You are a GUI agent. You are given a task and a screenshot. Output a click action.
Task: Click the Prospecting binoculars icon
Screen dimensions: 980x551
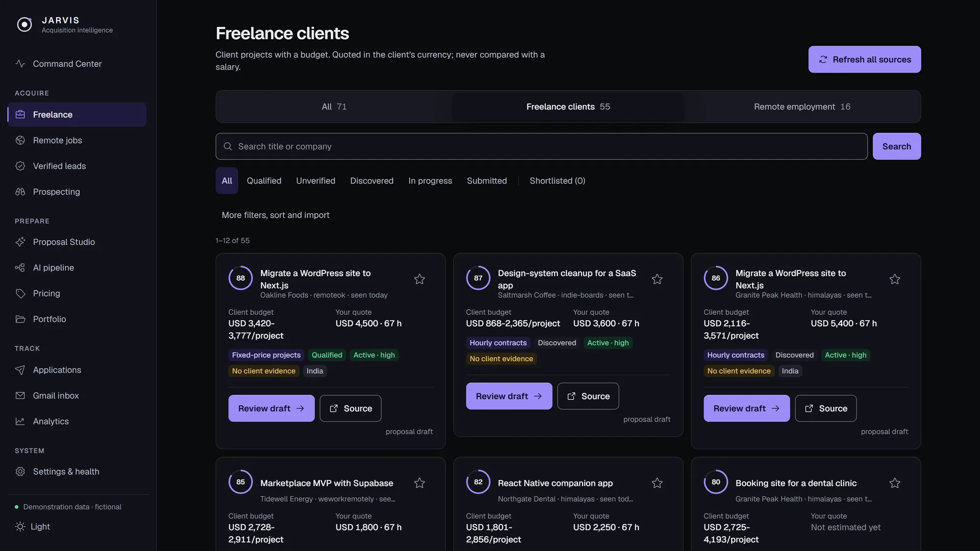point(20,192)
